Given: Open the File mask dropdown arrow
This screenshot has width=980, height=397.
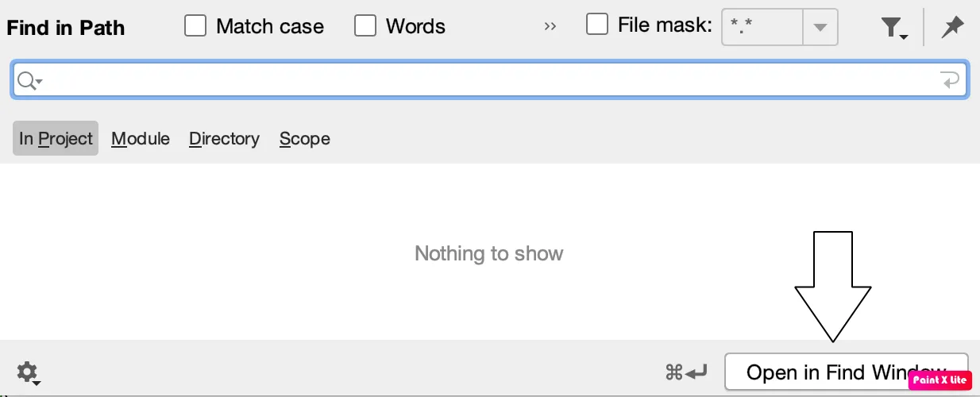Looking at the screenshot, I should 820,28.
